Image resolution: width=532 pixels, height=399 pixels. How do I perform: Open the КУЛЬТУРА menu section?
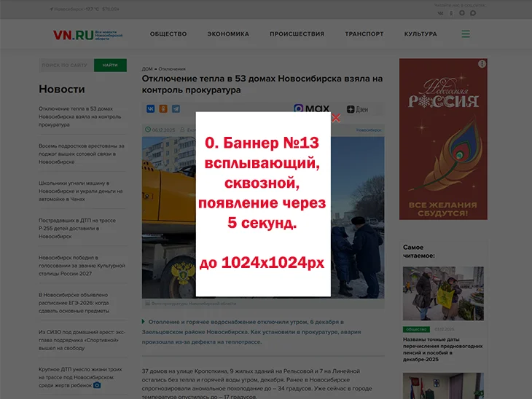tap(420, 34)
